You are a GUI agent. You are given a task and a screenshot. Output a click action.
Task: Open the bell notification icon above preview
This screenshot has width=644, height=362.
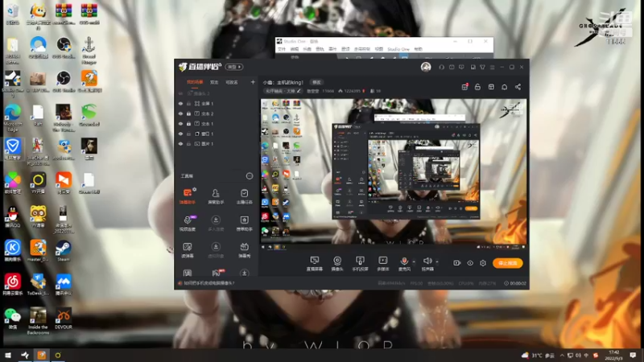point(505,87)
